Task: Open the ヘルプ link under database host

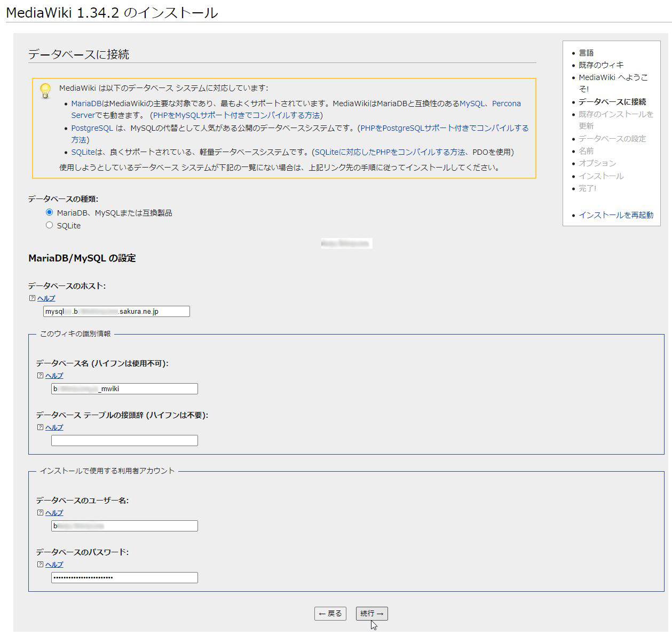Action: coord(46,298)
